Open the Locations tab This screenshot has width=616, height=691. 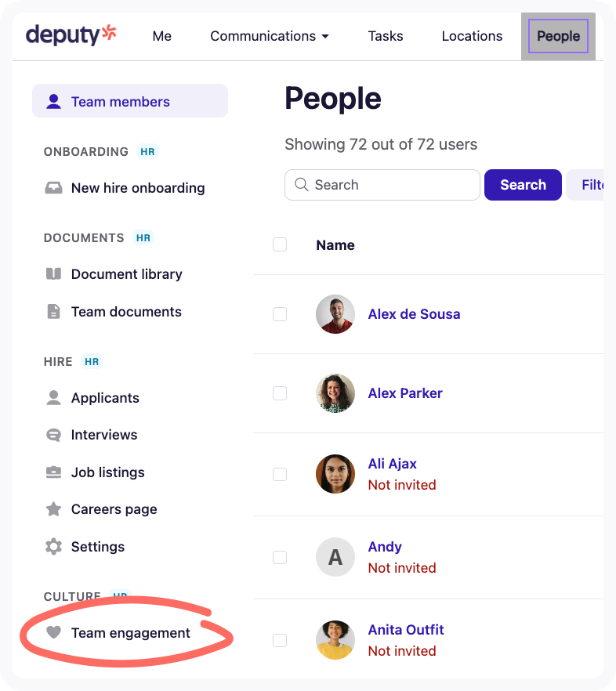coord(472,36)
